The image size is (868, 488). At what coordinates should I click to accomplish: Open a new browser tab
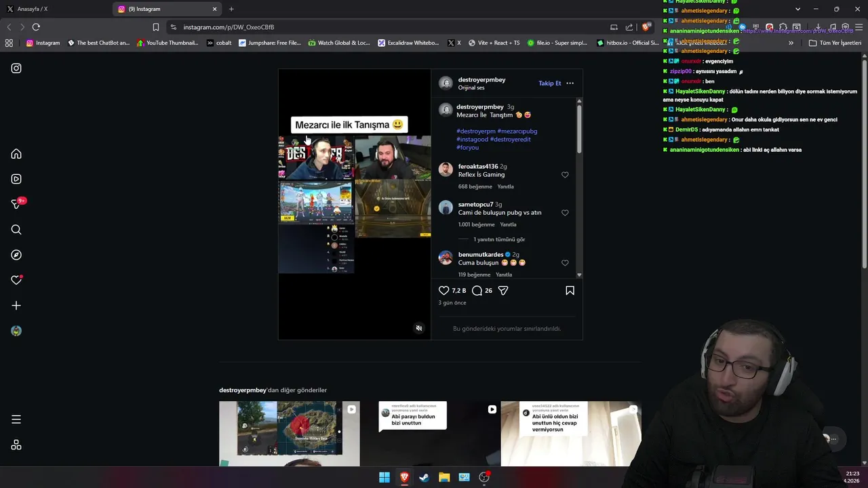pyautogui.click(x=231, y=9)
